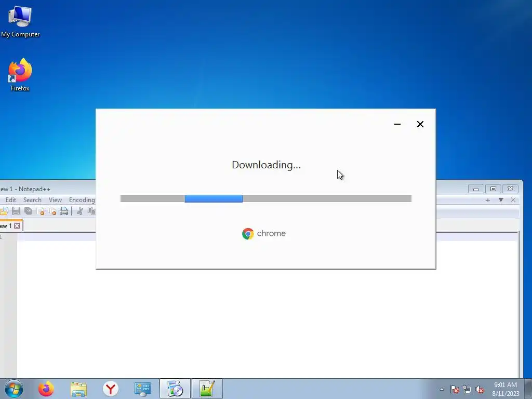Click the Chrome download progress bar
532x399 pixels.
tap(265, 198)
